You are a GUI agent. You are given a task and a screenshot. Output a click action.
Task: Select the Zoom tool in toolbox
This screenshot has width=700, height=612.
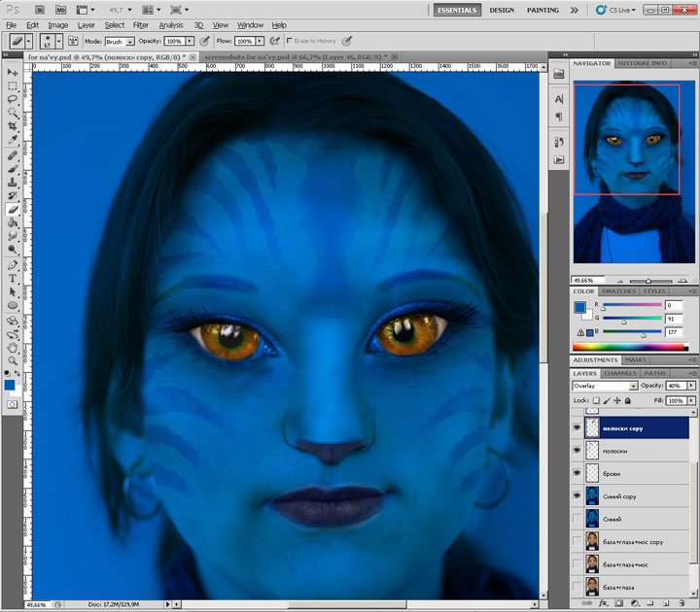click(13, 360)
